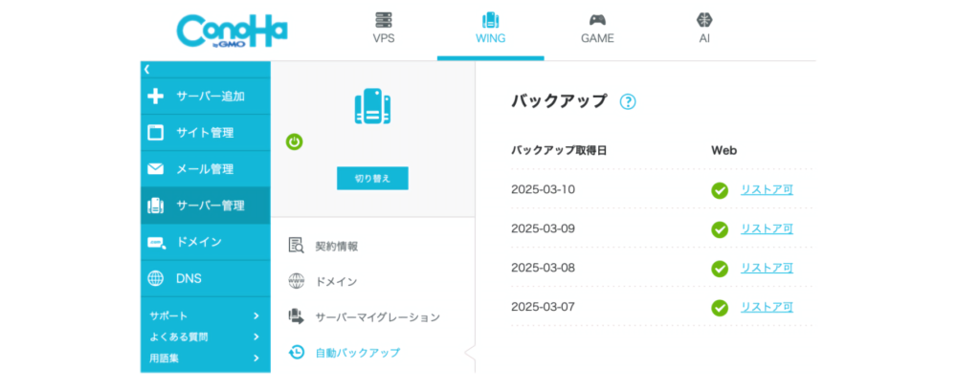Open サイト管理 in the sidebar
Viewport: 980px width, 391px height.
204,132
